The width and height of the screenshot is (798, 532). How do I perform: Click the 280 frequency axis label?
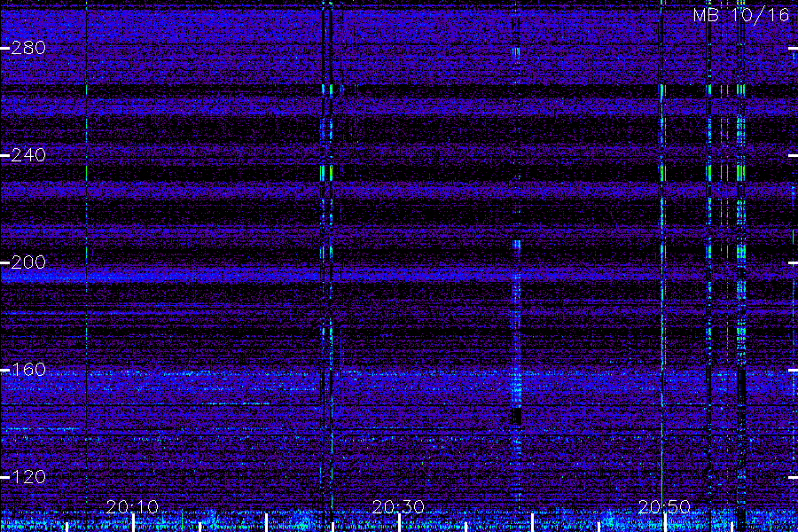tap(28, 49)
